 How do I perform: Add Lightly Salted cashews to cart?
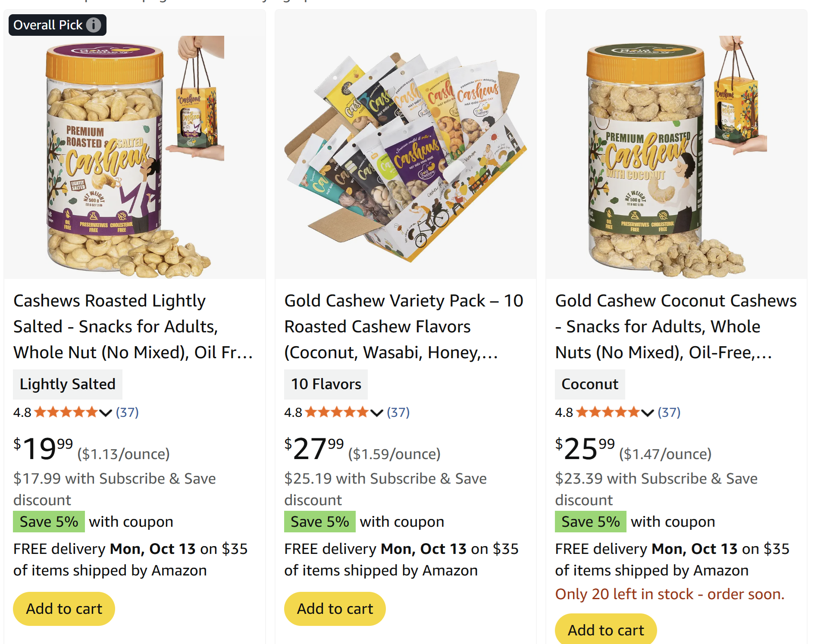(x=64, y=609)
